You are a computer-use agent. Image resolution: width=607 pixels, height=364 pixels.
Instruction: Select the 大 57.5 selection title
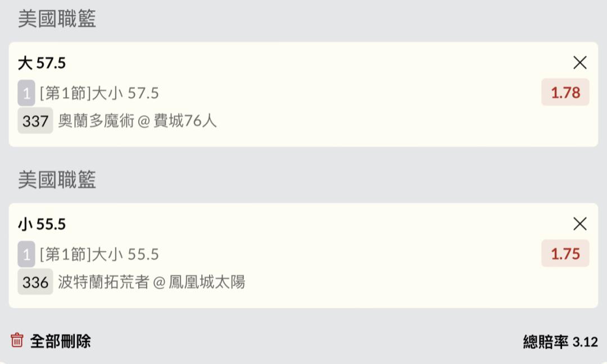point(42,63)
